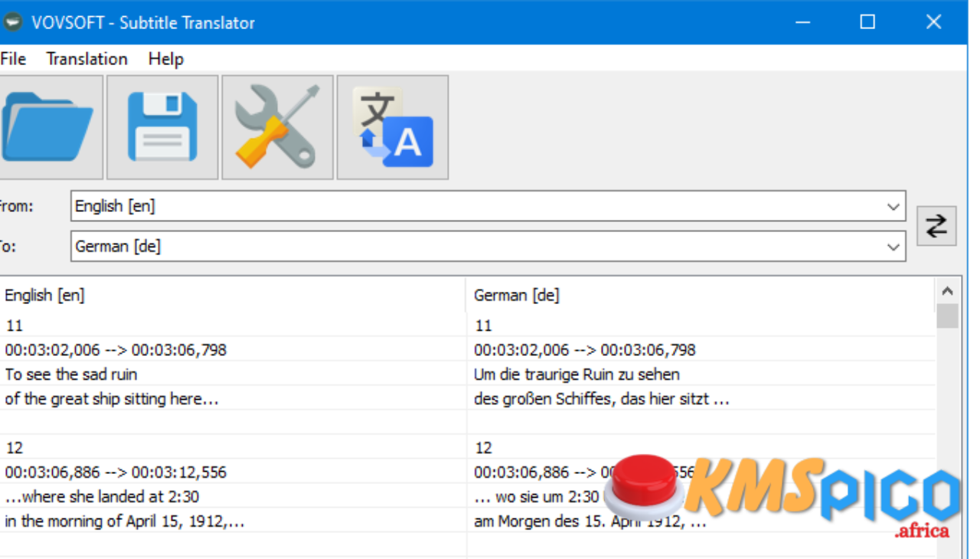Image resolution: width=980 pixels, height=559 pixels.
Task: Click the English [en] column header
Action: (x=233, y=296)
